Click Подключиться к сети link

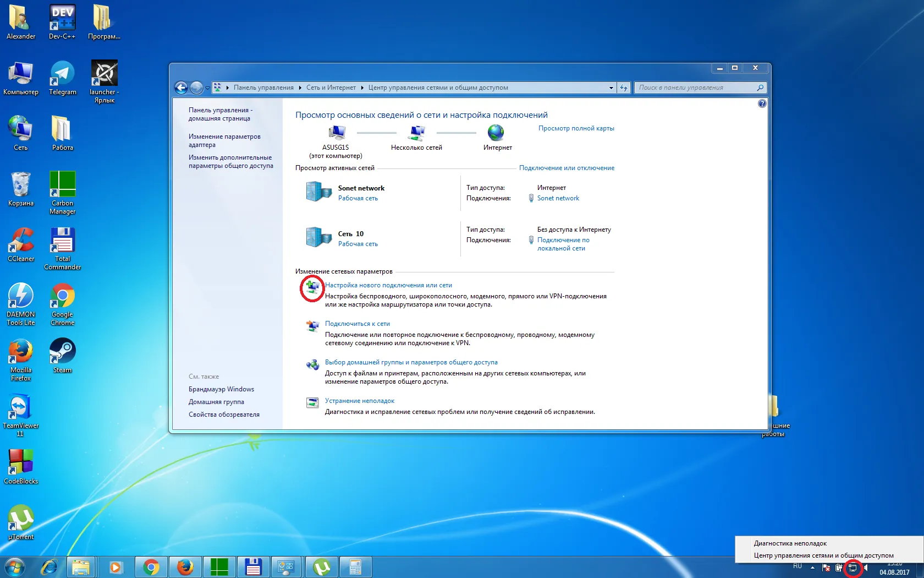click(x=357, y=324)
